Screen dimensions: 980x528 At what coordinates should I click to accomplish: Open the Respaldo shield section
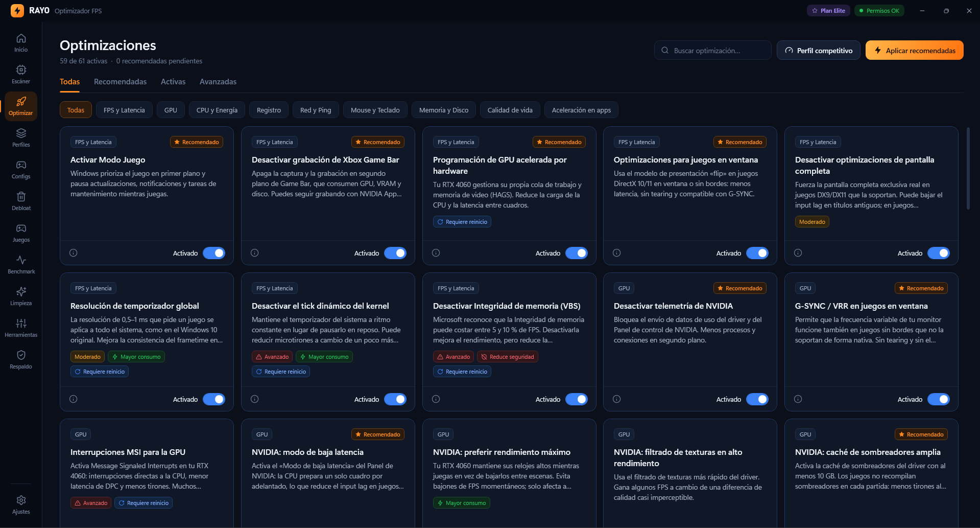tap(21, 360)
